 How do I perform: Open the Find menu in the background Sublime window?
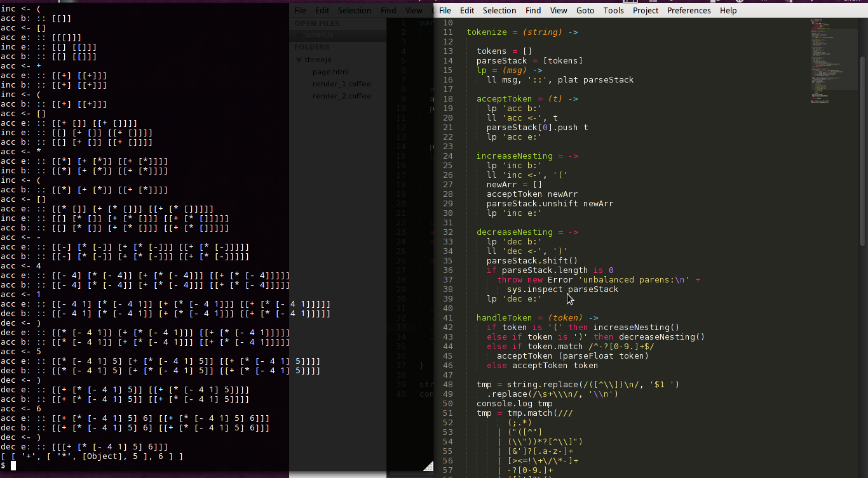(x=388, y=10)
